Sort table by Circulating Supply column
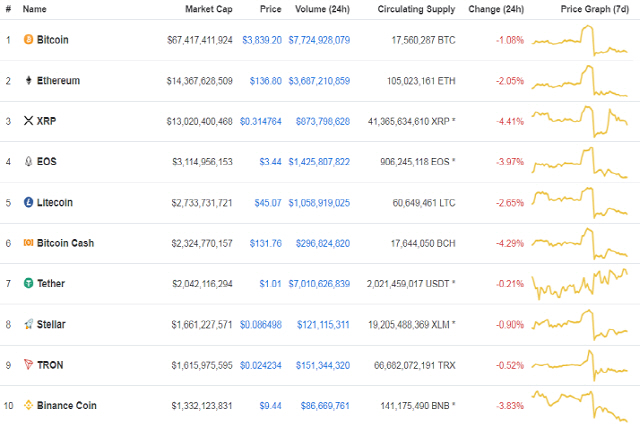The height and width of the screenshot is (425, 640). [x=416, y=9]
